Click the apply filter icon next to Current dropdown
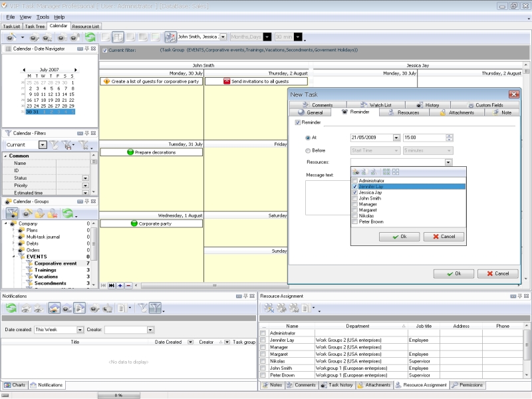 pyautogui.click(x=54, y=145)
